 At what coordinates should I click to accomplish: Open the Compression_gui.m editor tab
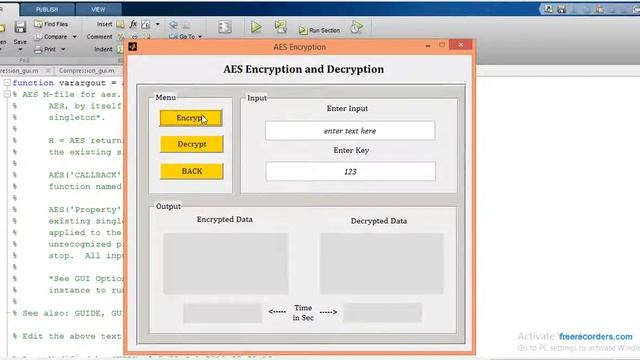pos(87,71)
